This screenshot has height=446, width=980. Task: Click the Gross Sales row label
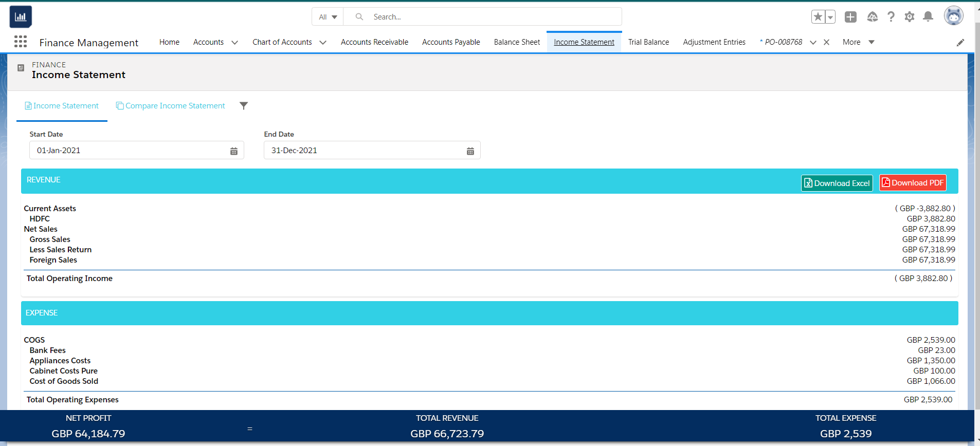(50, 239)
